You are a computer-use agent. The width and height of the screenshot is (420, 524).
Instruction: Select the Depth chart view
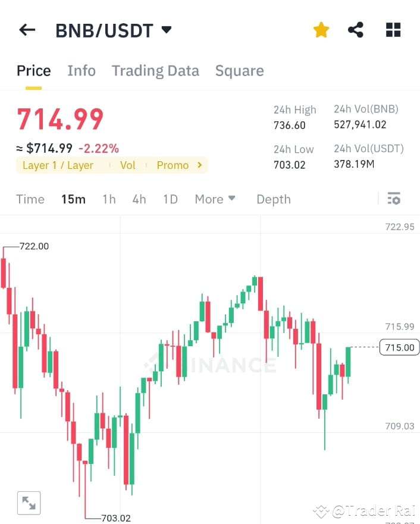pyautogui.click(x=273, y=199)
